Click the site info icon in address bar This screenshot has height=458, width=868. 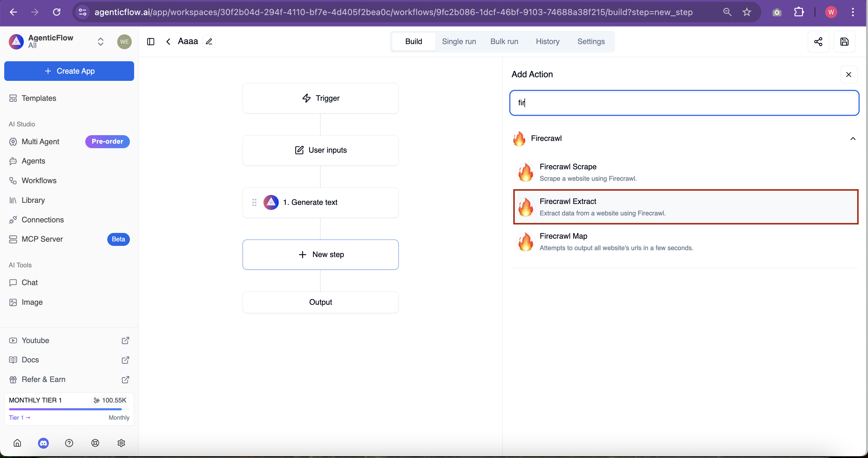(83, 12)
